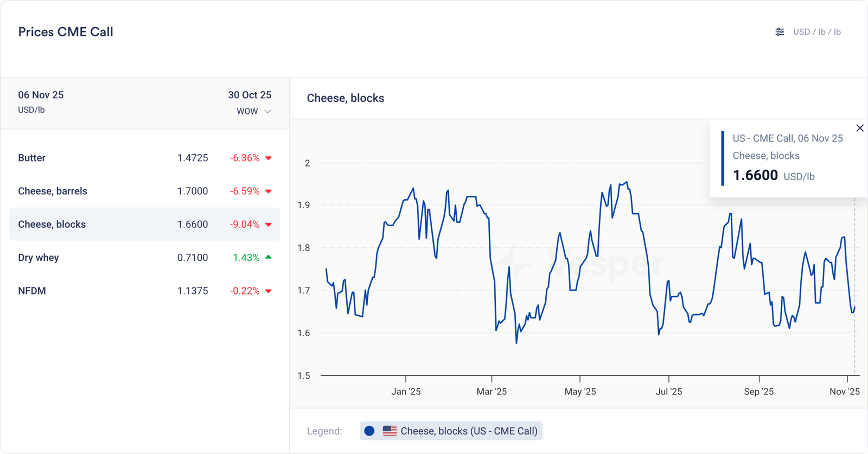Screen dimensions: 868x454
Task: Click the red arrow for Cheese, barrels
Action: (x=268, y=191)
